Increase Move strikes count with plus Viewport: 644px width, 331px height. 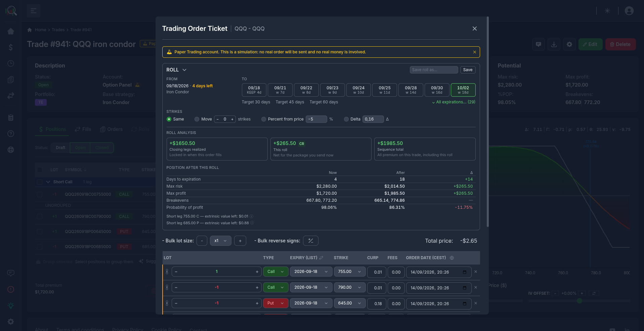coord(232,119)
